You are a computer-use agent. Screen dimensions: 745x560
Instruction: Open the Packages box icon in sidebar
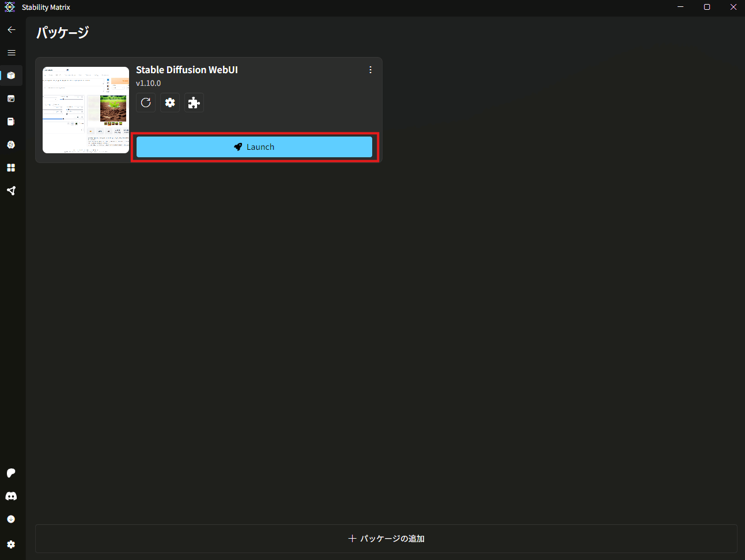coord(11,75)
